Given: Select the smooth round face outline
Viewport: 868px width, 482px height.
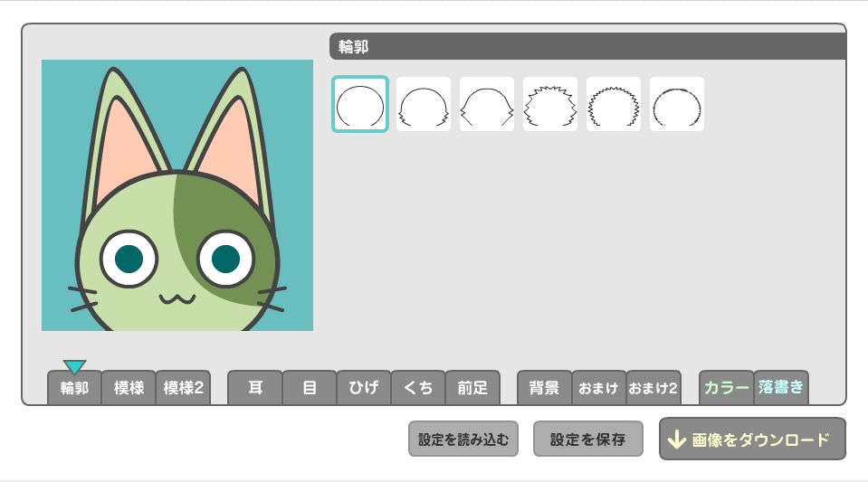Looking at the screenshot, I should pos(360,104).
